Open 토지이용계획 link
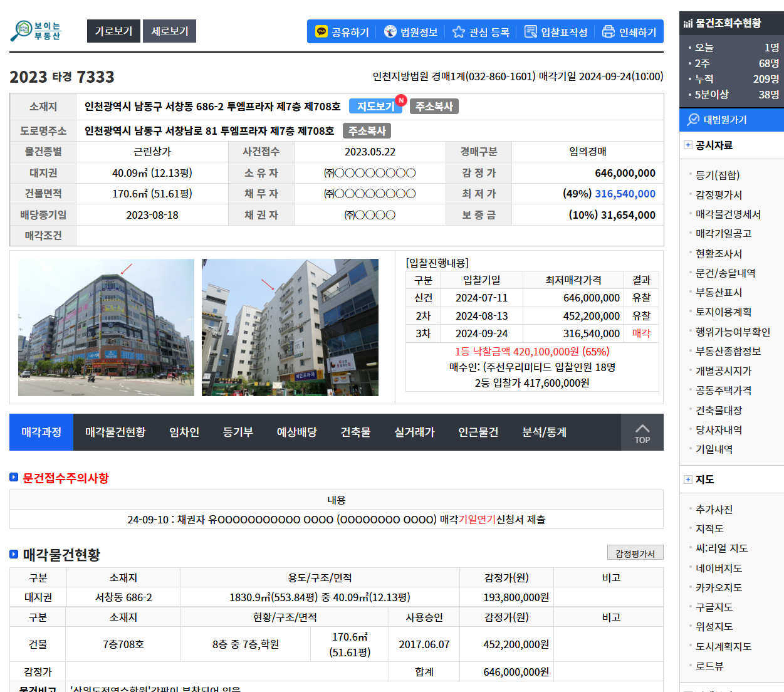Screen dimensions: 784x692 coord(724,312)
